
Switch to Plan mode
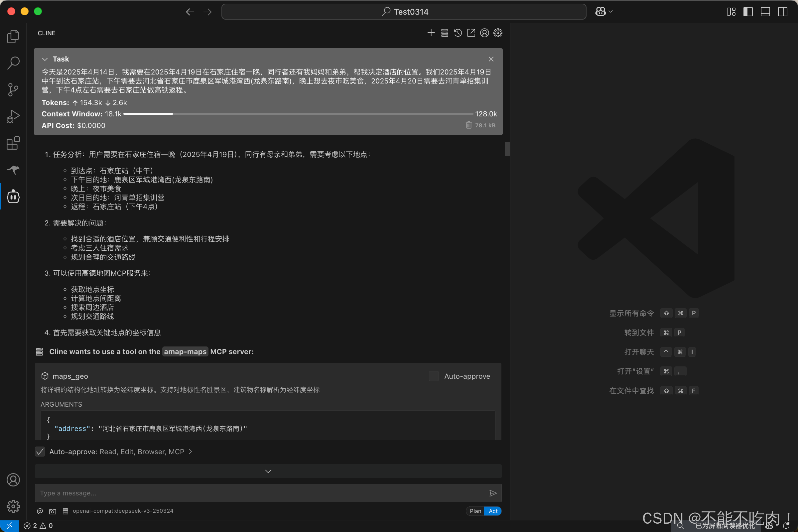point(475,511)
